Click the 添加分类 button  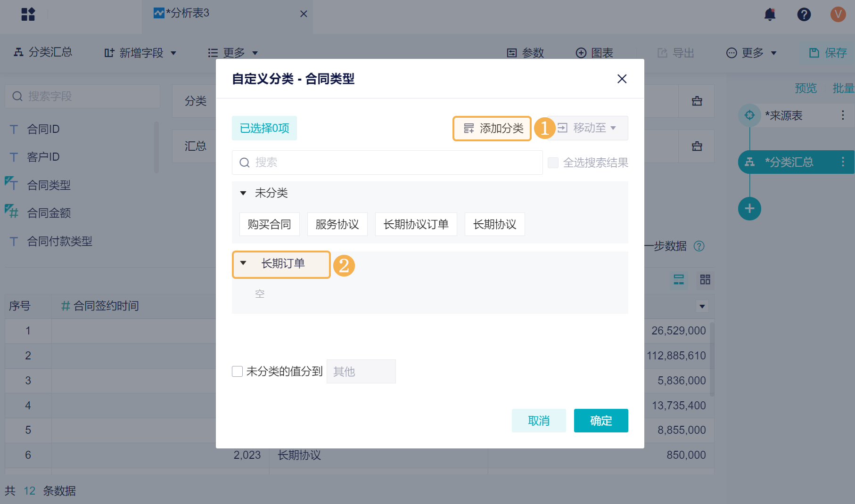point(493,128)
